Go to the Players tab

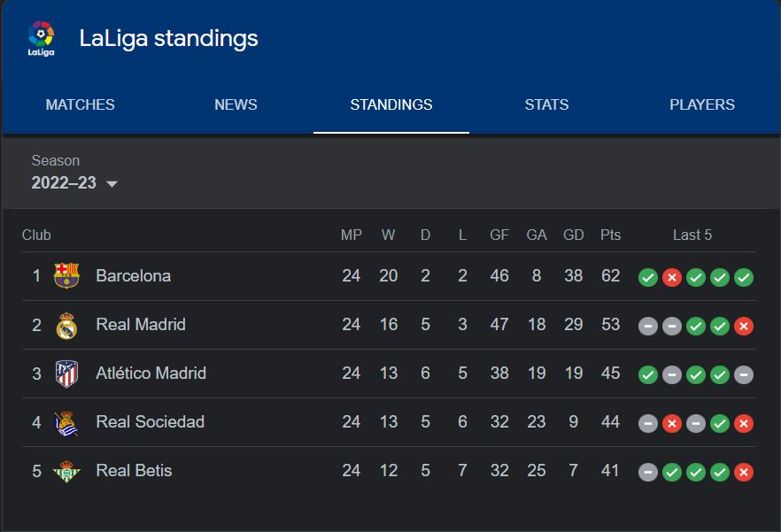702,104
